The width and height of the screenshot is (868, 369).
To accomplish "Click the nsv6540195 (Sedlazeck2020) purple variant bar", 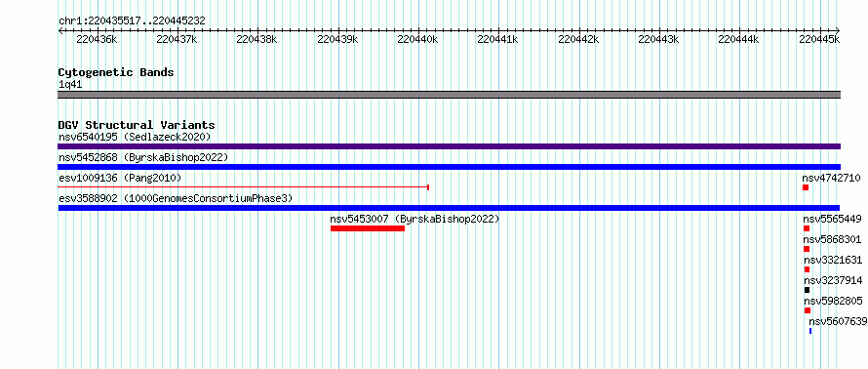I will pos(449,146).
